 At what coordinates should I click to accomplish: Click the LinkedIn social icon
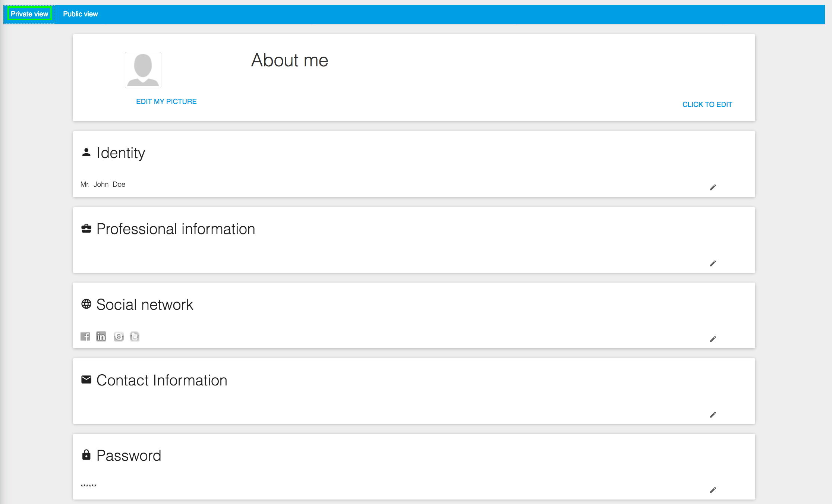(x=101, y=337)
